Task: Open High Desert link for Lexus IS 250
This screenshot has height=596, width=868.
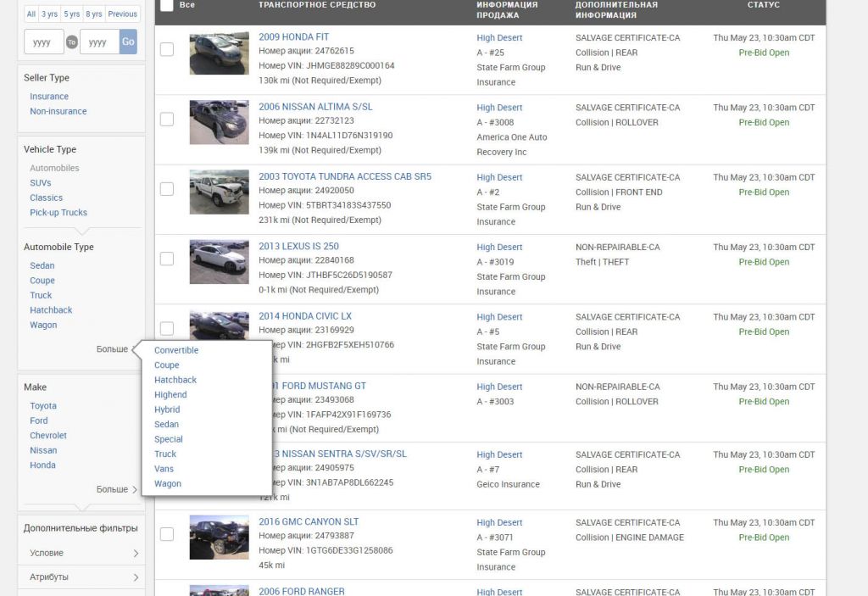Action: tap(499, 247)
